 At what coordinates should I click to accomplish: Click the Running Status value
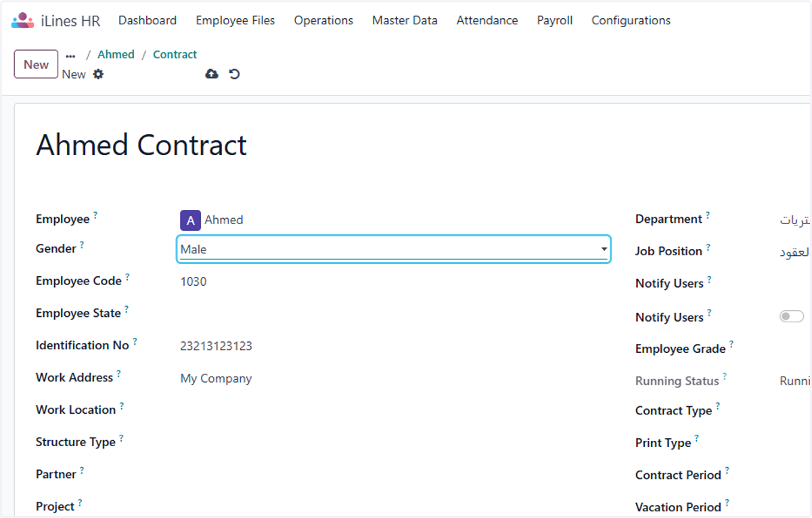[x=795, y=381]
